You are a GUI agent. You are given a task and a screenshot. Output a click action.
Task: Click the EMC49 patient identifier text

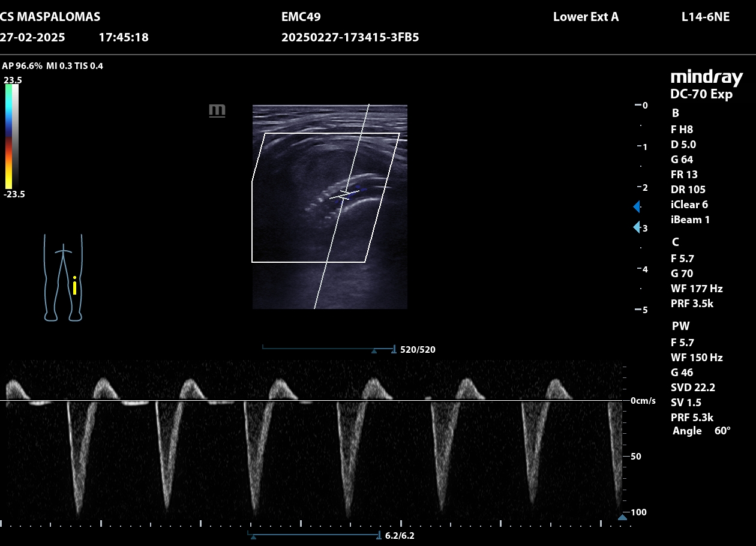pyautogui.click(x=301, y=17)
